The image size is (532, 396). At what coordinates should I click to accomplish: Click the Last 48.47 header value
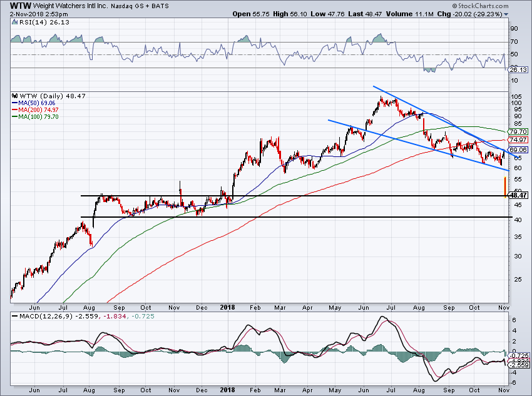pyautogui.click(x=365, y=14)
